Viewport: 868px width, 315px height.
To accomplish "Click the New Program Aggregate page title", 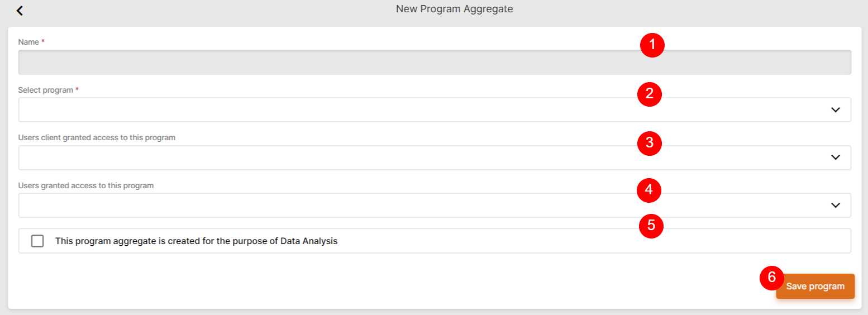I will 454,9.
